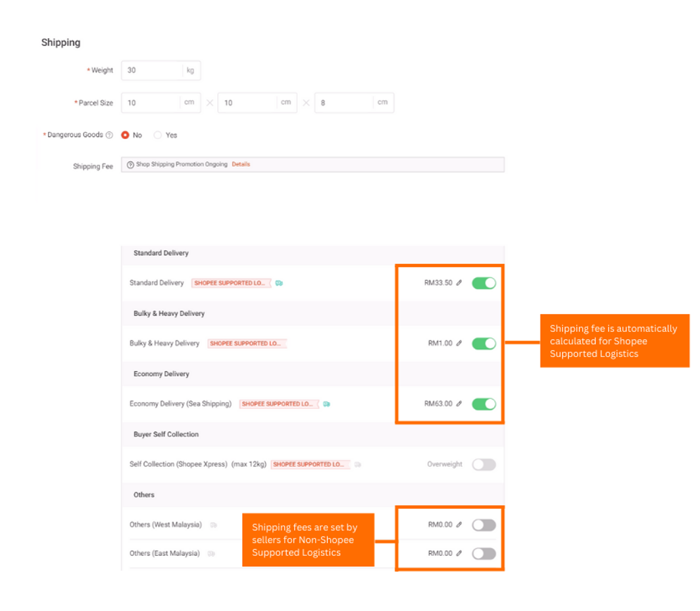Click the truck icon next to Economy Delivery tag
The image size is (700, 611).
pyautogui.click(x=326, y=404)
